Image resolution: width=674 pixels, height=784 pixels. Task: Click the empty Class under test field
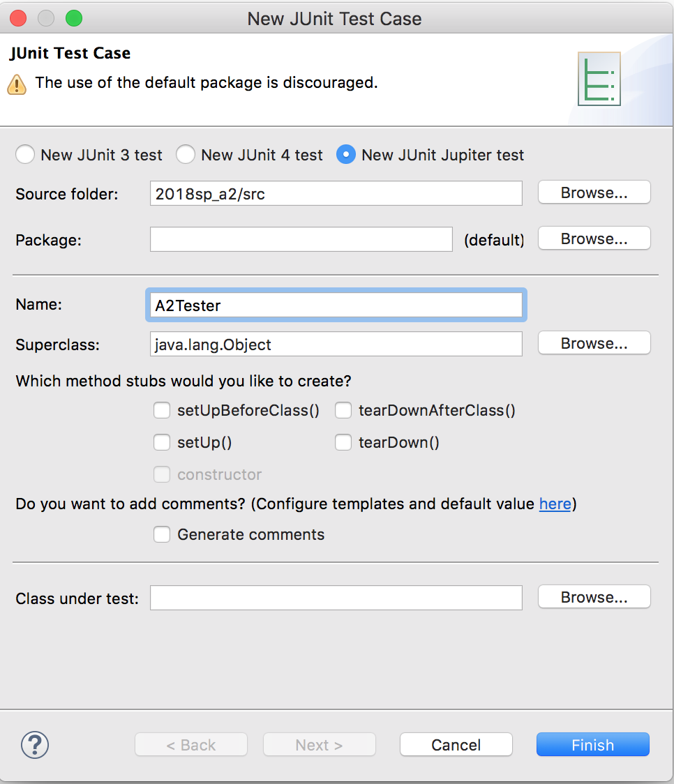(x=336, y=598)
